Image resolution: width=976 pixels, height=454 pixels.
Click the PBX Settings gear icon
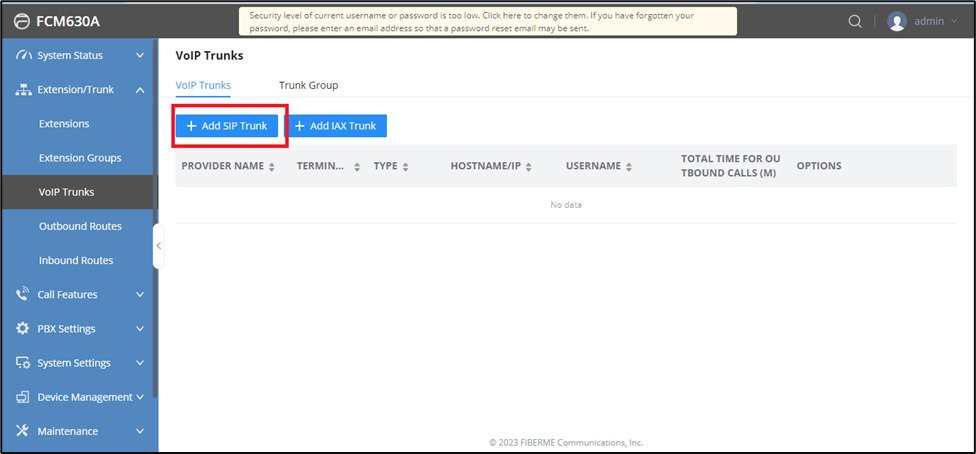pos(22,328)
